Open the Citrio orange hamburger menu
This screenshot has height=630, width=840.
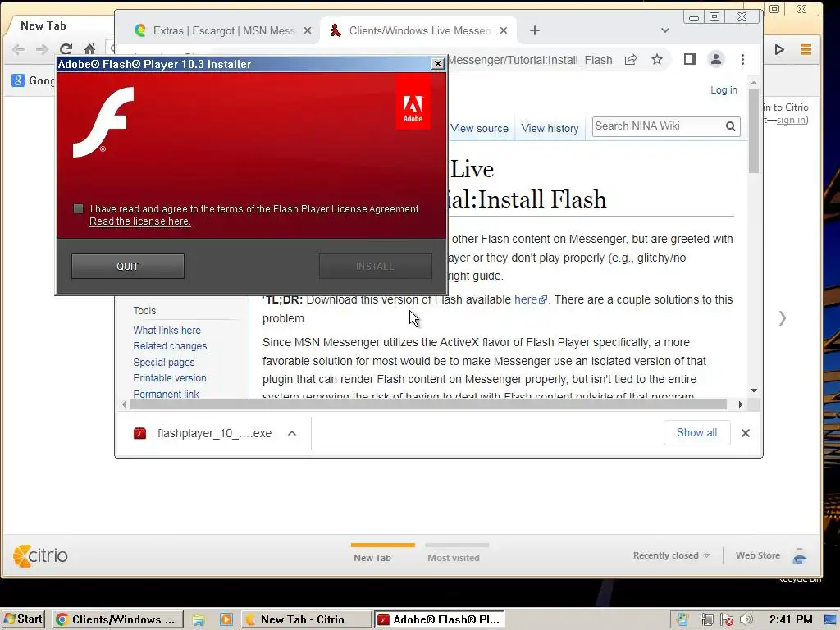pos(806,50)
